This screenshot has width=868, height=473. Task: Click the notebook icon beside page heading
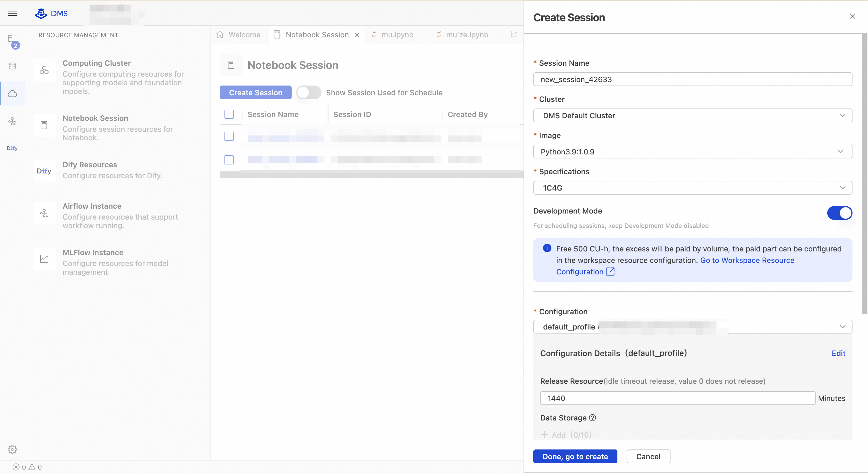tap(231, 65)
